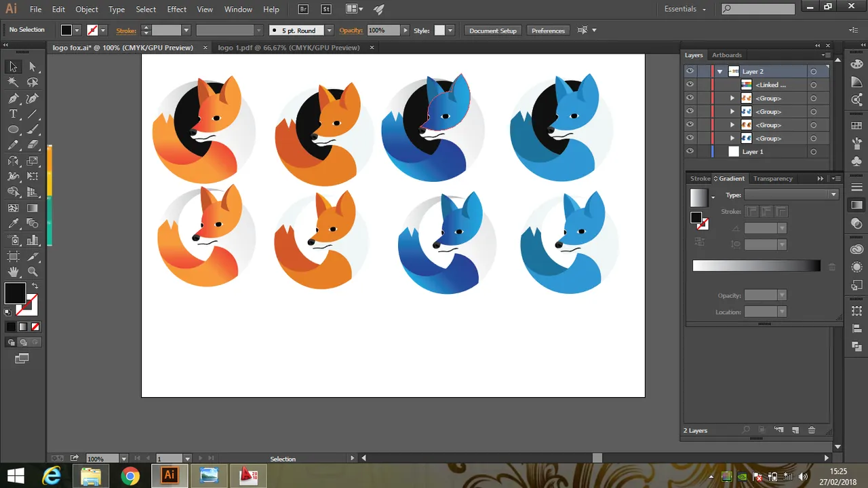Select the Direct Selection tool

33,67
